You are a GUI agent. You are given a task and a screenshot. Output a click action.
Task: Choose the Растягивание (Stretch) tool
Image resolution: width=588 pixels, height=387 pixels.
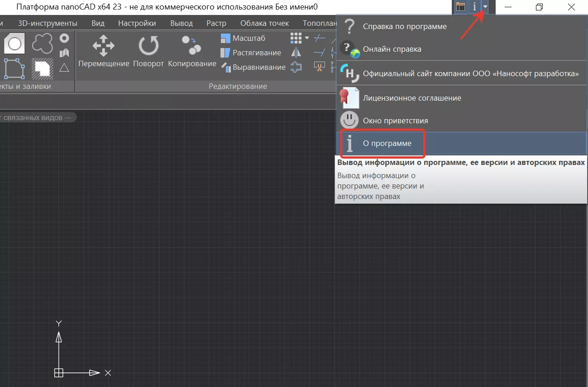[251, 53]
